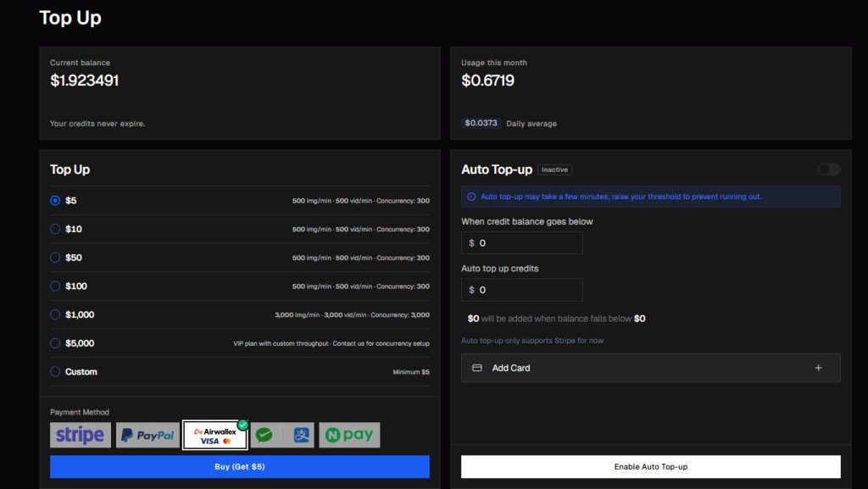The width and height of the screenshot is (868, 489).
Task: Select the Alipay payment icon
Action: [301, 435]
